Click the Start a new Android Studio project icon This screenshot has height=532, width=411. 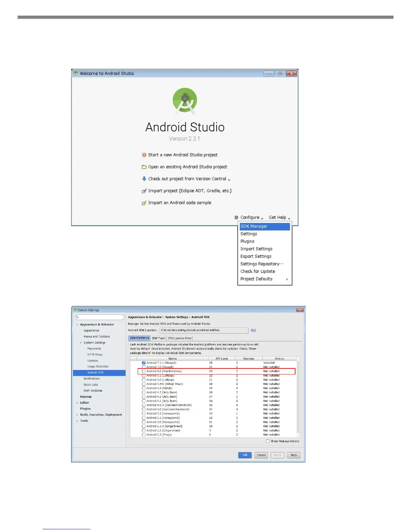[x=144, y=155]
